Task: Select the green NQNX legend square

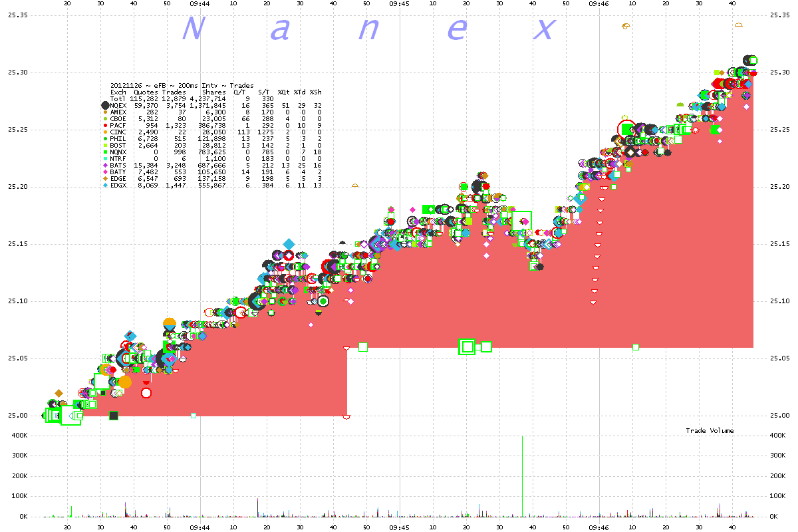Action: tap(105, 152)
